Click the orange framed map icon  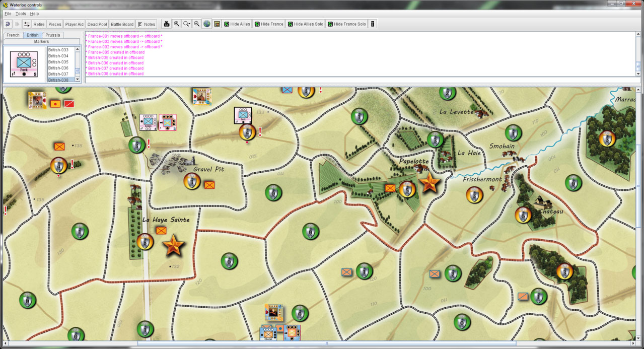(217, 24)
